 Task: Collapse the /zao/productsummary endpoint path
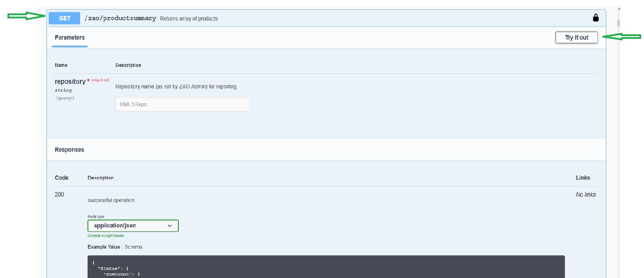(120, 18)
